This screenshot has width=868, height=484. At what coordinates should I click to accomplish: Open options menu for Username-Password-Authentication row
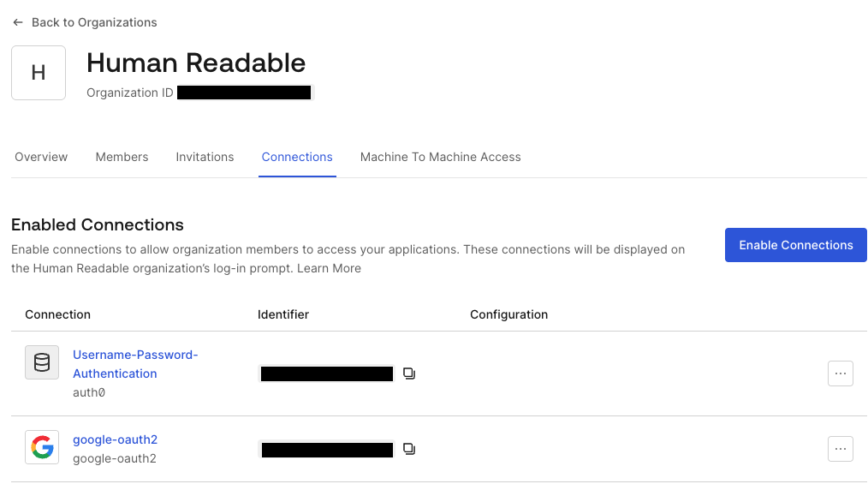841,373
